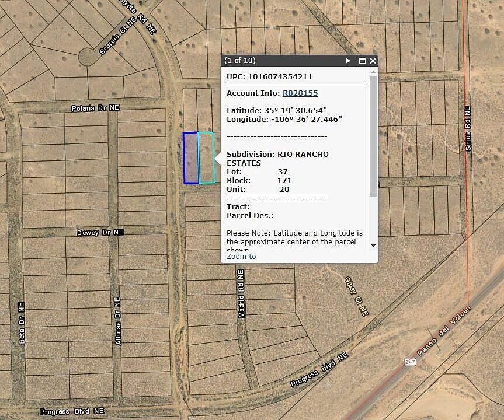The width and height of the screenshot is (504, 420).
Task: Click the Alturas Dr NE map label
Action: coord(117,321)
